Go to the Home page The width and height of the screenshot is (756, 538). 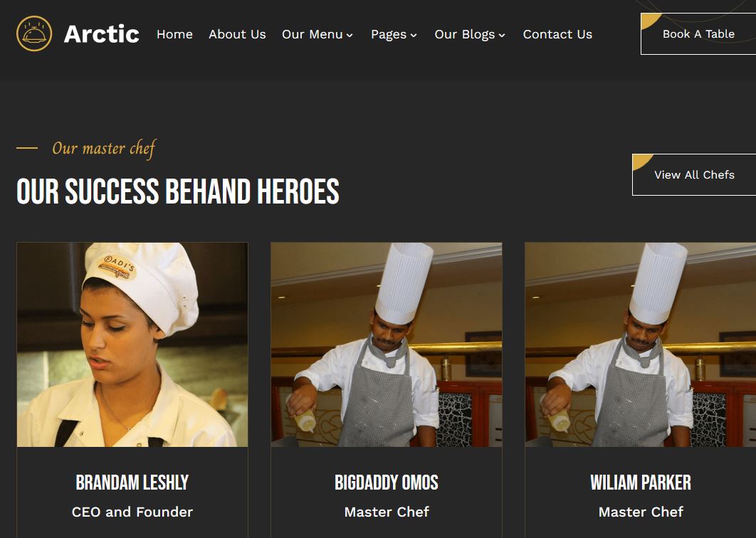174,34
